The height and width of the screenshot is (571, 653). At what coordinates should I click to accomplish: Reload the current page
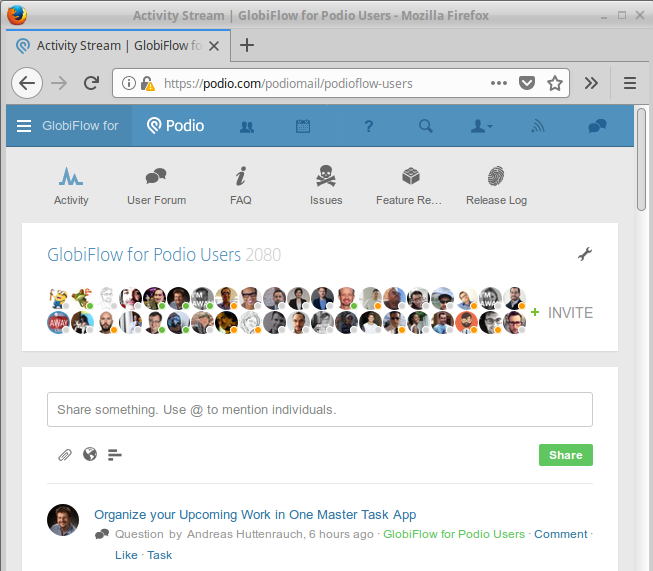[91, 83]
